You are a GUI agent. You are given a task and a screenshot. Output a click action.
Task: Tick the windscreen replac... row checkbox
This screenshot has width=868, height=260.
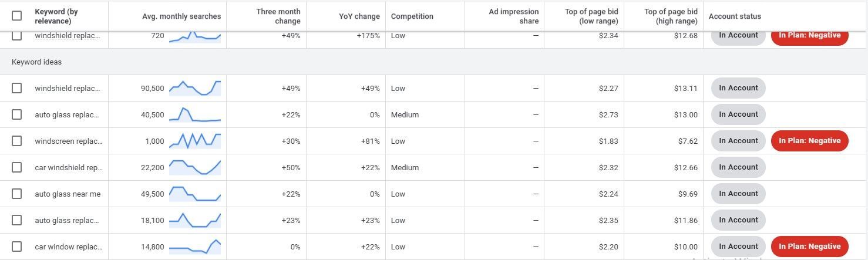coord(16,141)
